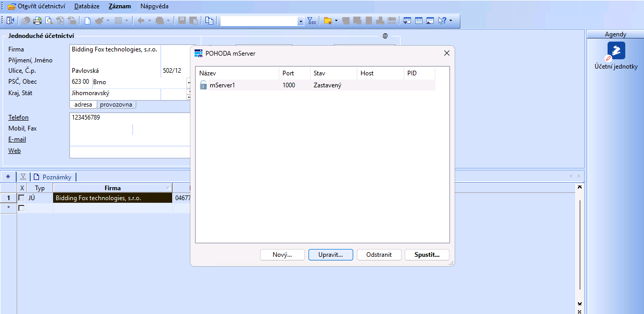Click the filter funnel icon in the toolbar
This screenshot has width=644, height=314.
point(311,21)
